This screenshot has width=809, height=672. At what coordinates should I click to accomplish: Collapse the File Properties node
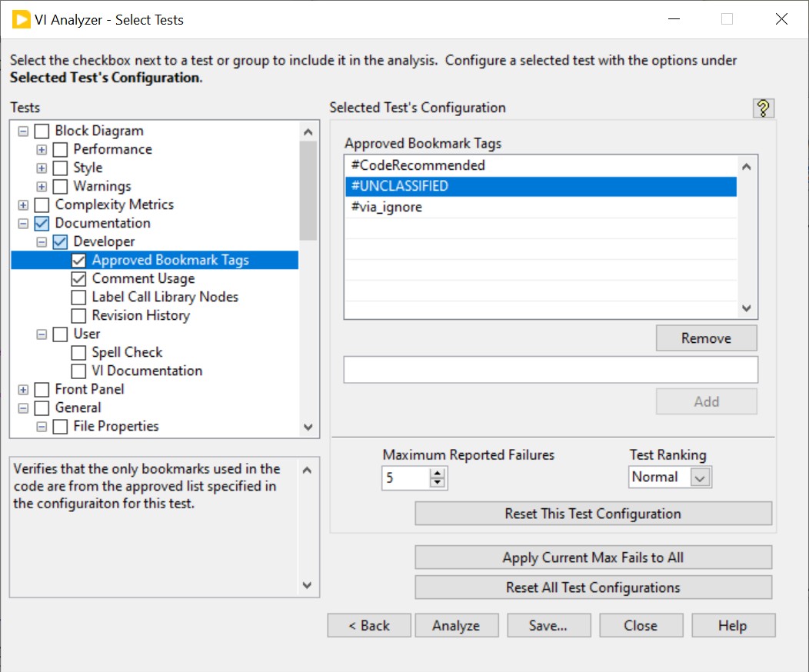(x=42, y=427)
